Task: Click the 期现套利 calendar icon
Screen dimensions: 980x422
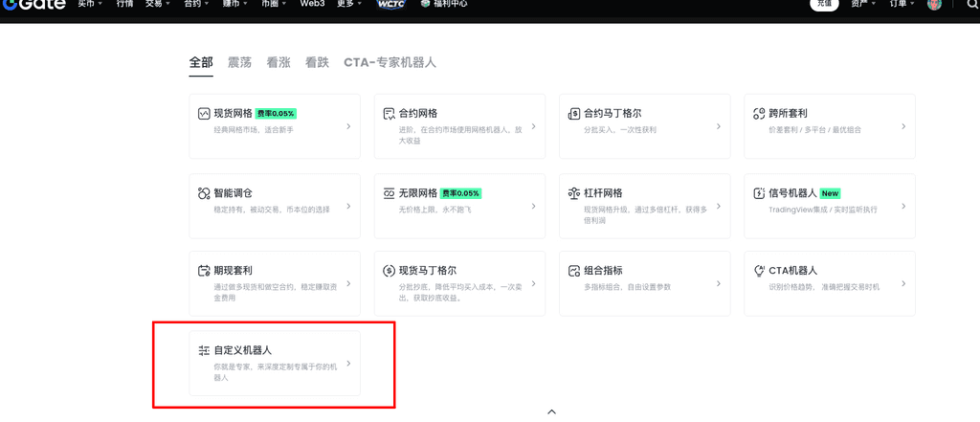Action: pos(204,271)
